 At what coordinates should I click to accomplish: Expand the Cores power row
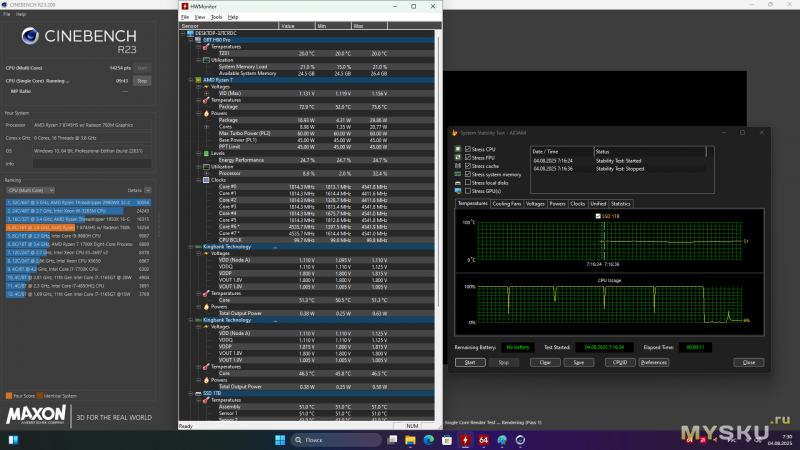click(x=207, y=127)
